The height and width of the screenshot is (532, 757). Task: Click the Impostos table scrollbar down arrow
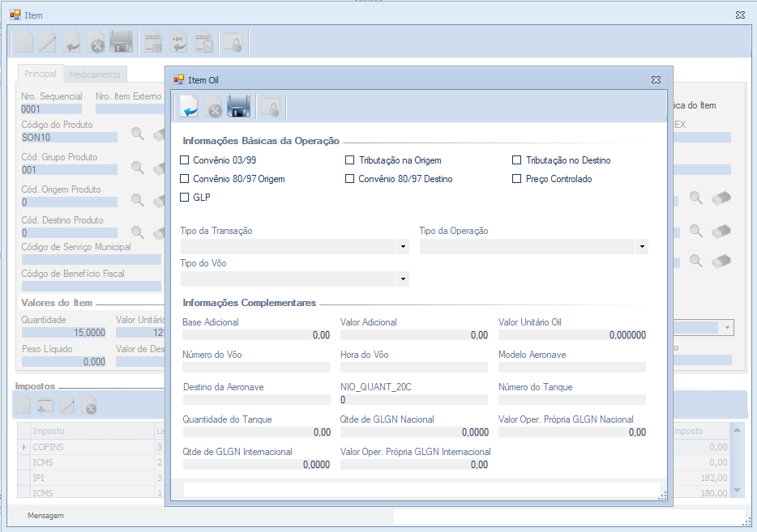click(737, 491)
